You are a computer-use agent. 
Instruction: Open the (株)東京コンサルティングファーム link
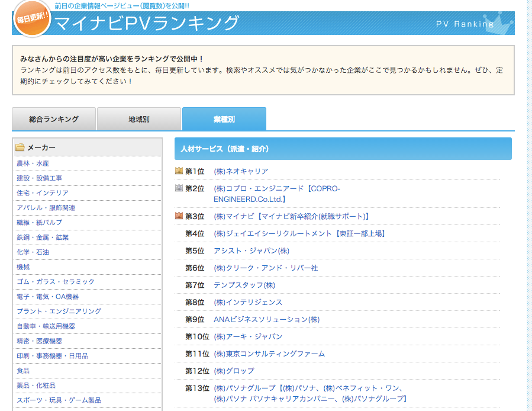tap(269, 354)
